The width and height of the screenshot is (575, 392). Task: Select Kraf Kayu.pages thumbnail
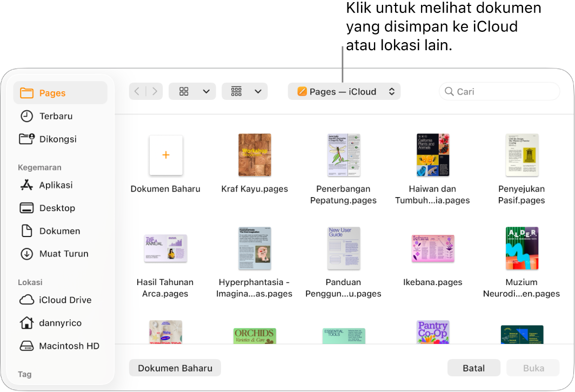tap(255, 155)
